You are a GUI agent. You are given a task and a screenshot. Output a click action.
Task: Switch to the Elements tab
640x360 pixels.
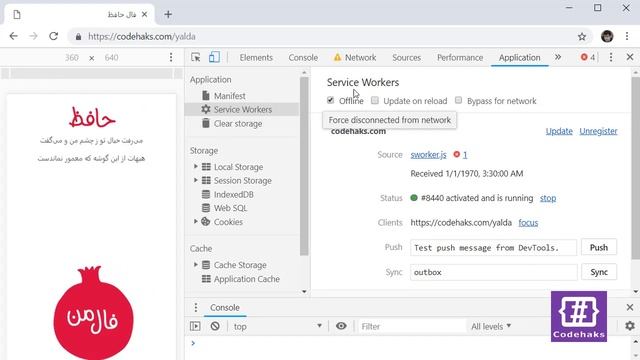(x=256, y=58)
